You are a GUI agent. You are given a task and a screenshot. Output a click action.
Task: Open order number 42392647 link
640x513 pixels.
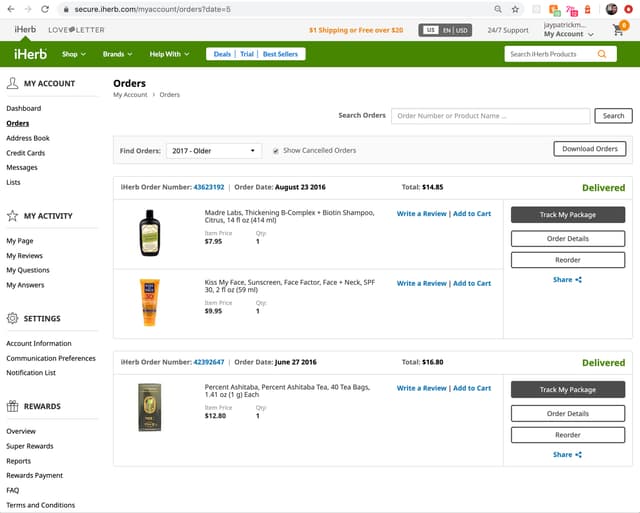click(x=209, y=362)
